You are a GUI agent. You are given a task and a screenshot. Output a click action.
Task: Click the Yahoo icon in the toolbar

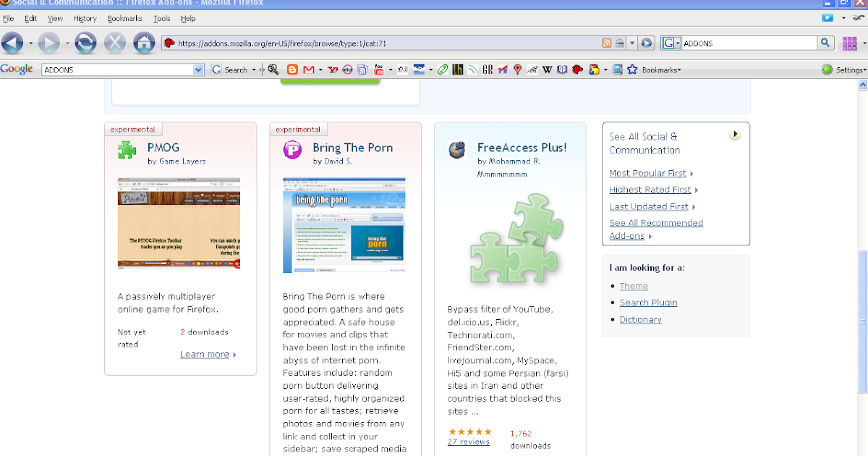333,69
